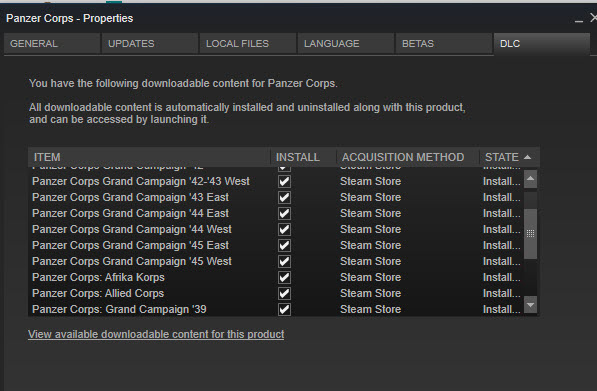Uncheck the Afrika Korps install checkbox

(284, 278)
